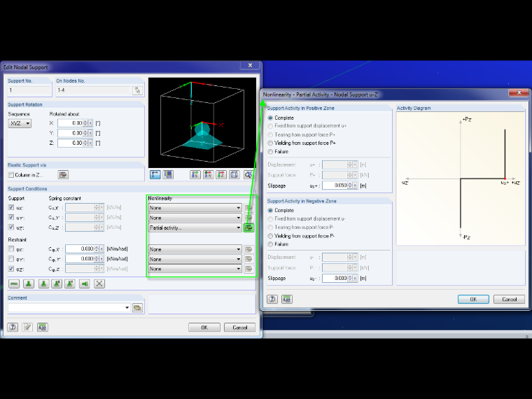
Task: Click Cancel in the Nonlinearity dialog
Action: [509, 300]
